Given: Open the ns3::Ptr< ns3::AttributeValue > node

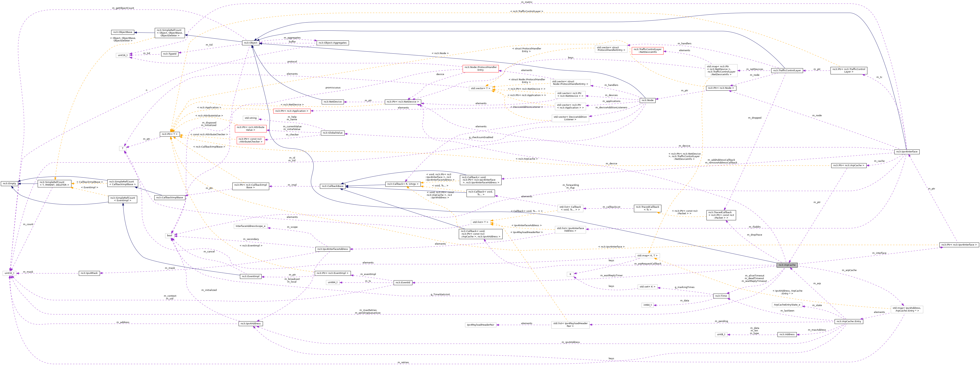Looking at the screenshot, I should tap(251, 129).
